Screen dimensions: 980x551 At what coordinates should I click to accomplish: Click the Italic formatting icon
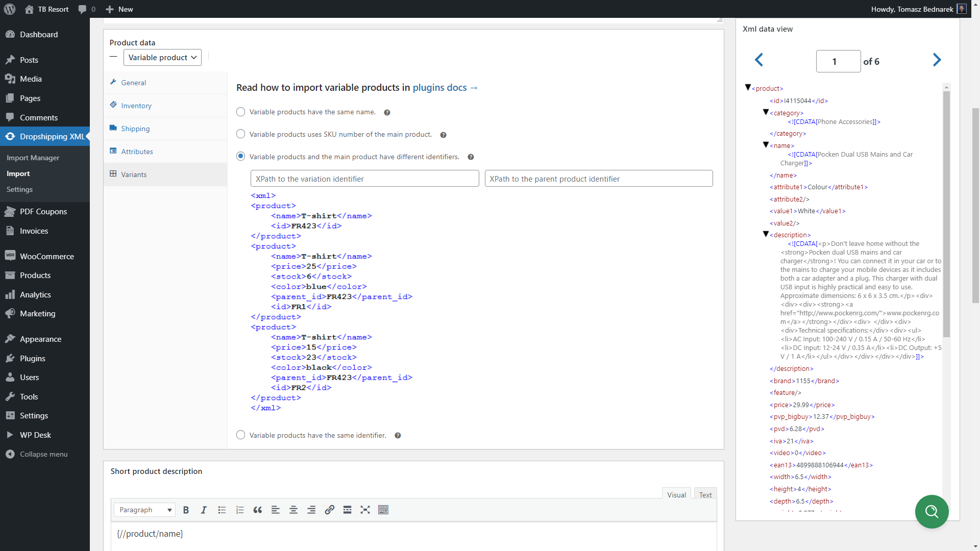(204, 510)
